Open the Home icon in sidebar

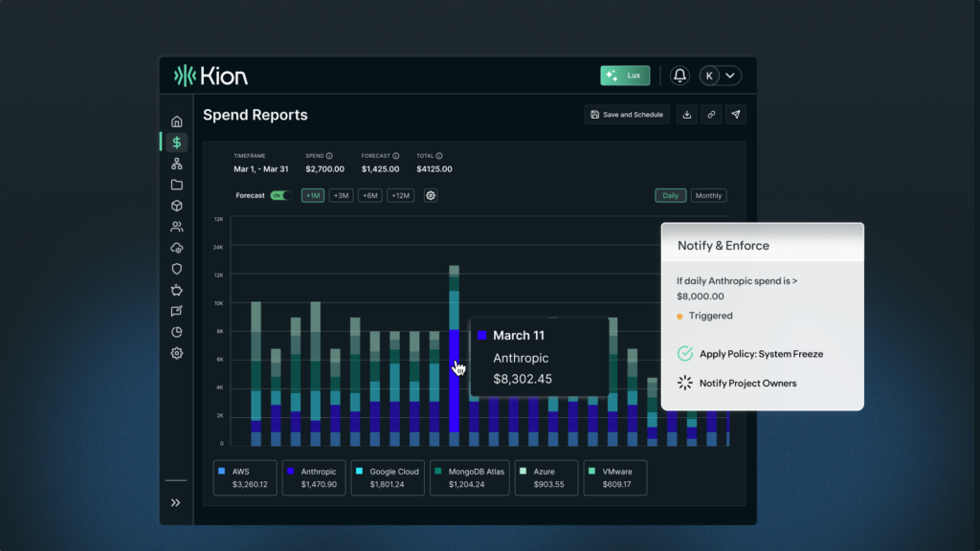click(176, 121)
